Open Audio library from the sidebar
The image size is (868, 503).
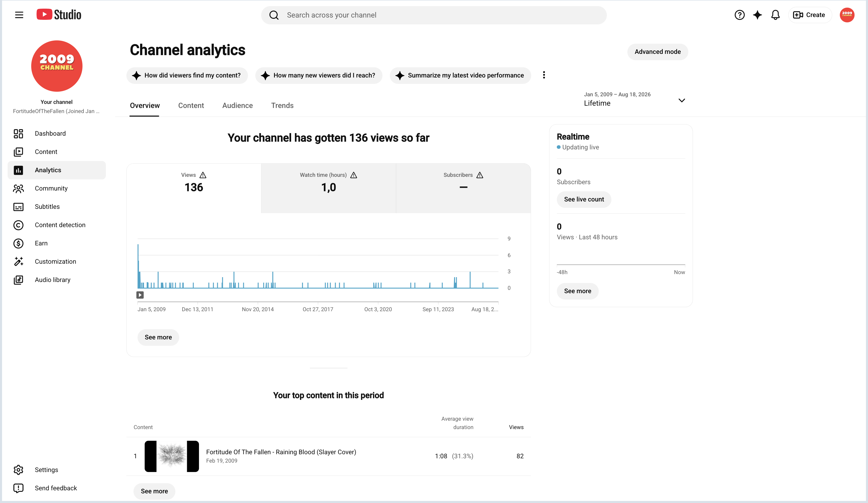tap(57, 280)
